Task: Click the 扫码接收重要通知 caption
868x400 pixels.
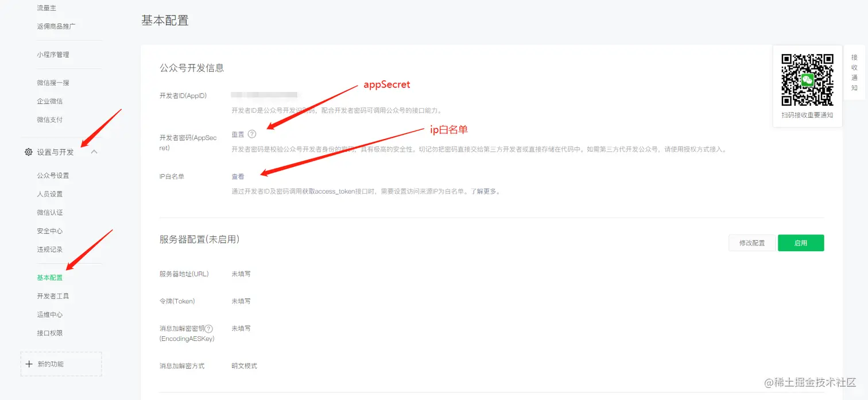Action: coord(807,115)
